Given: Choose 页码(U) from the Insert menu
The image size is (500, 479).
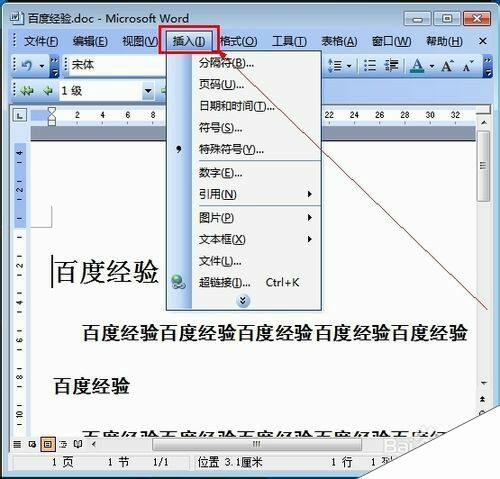Looking at the screenshot, I should click(256, 84).
